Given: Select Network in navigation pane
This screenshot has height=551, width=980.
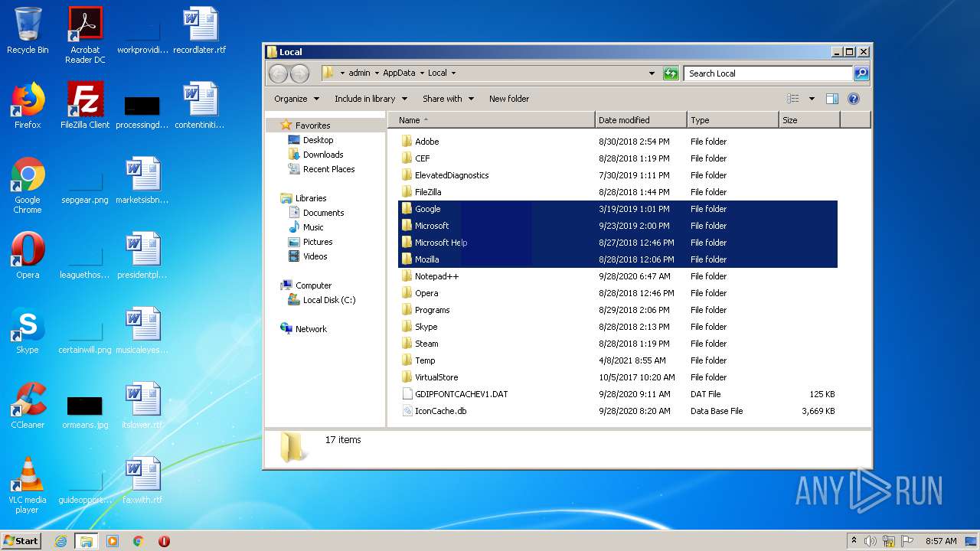Looking at the screenshot, I should (311, 329).
